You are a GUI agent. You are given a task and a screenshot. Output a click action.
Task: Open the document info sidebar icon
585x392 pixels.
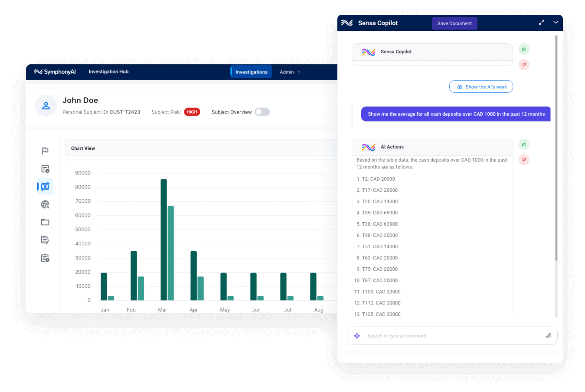click(x=45, y=169)
